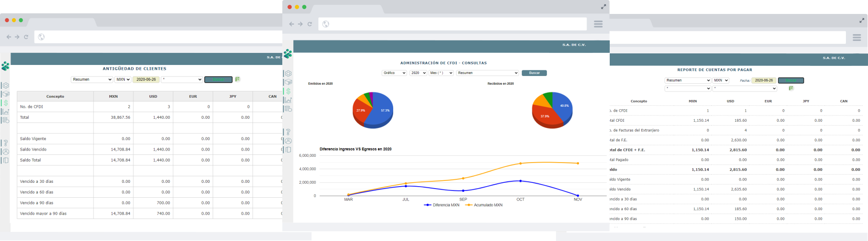Toggle the Diferencia MXN series in the chart legend
Viewport: 868px width, 241px height.
pos(442,205)
